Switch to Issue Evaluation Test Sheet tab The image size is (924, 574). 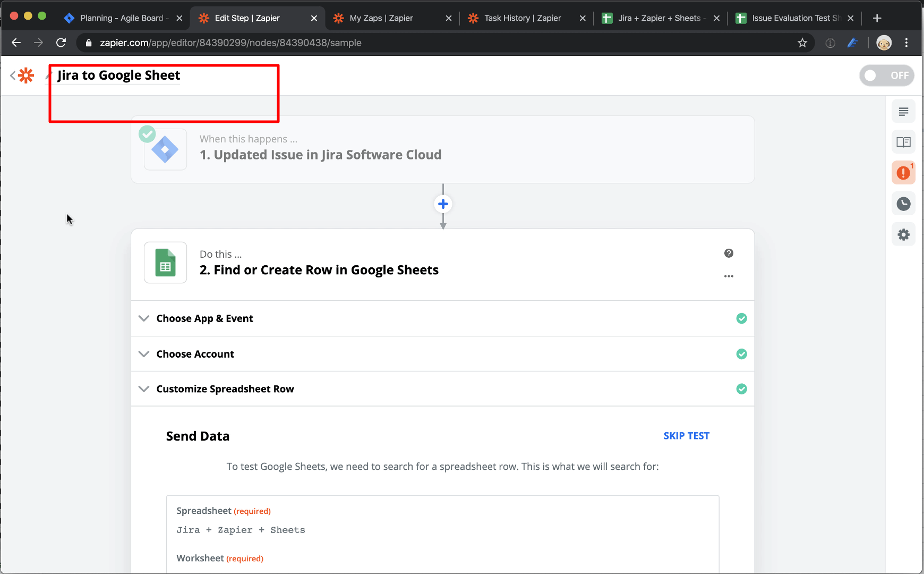pyautogui.click(x=795, y=18)
